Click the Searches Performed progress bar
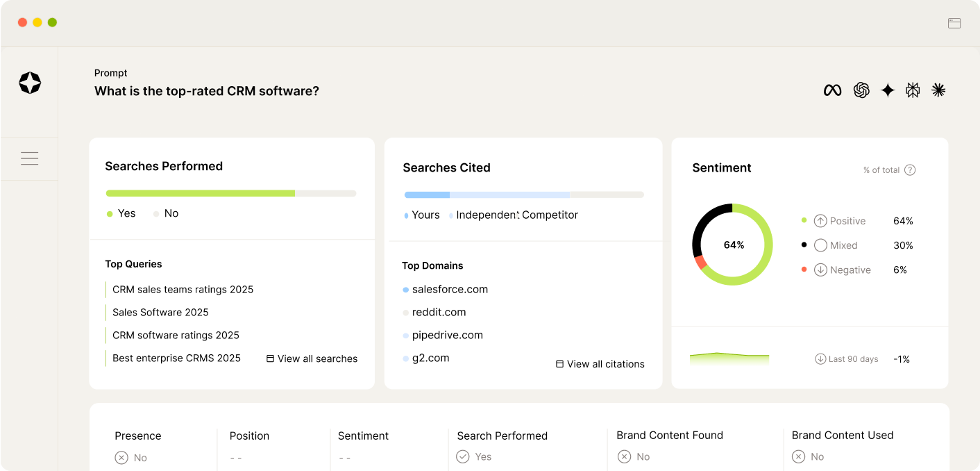The height and width of the screenshot is (471, 980). click(231, 193)
